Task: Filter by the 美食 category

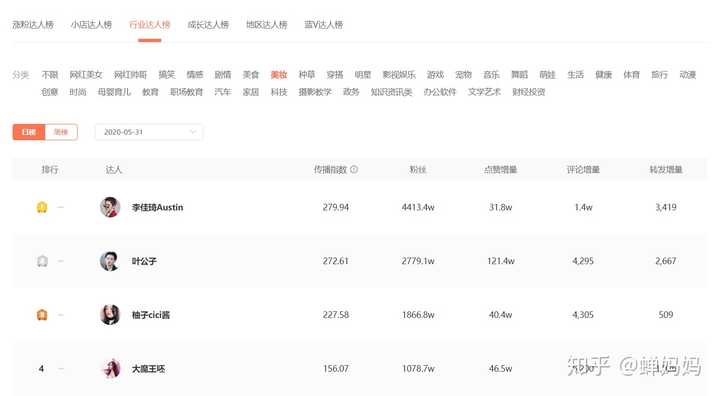Action: (251, 74)
